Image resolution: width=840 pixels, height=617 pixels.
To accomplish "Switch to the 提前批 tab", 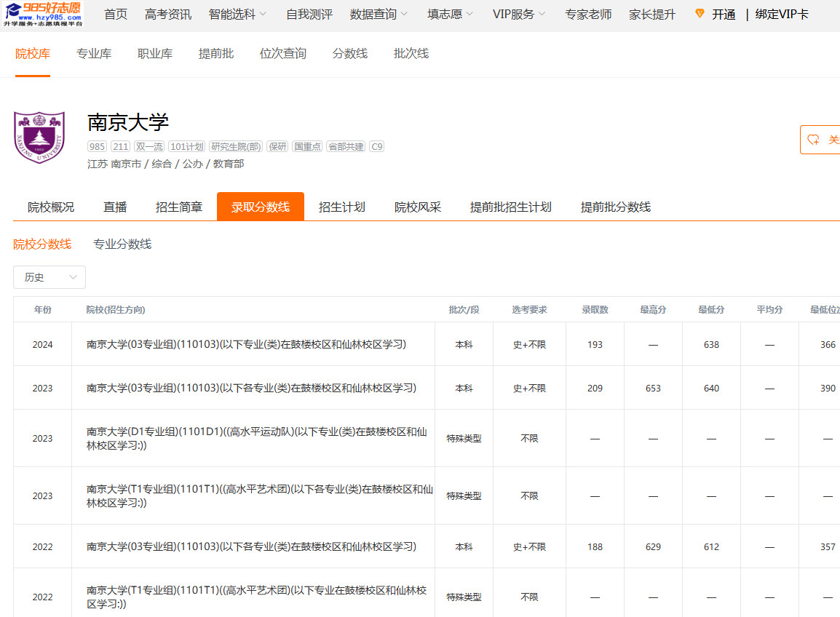I will 216,54.
